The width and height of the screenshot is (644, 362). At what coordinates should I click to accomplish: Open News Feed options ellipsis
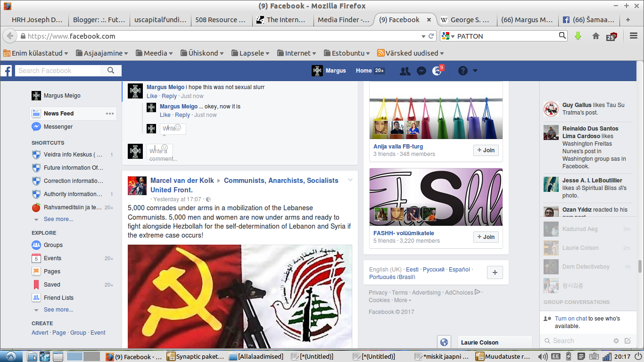[x=110, y=114]
